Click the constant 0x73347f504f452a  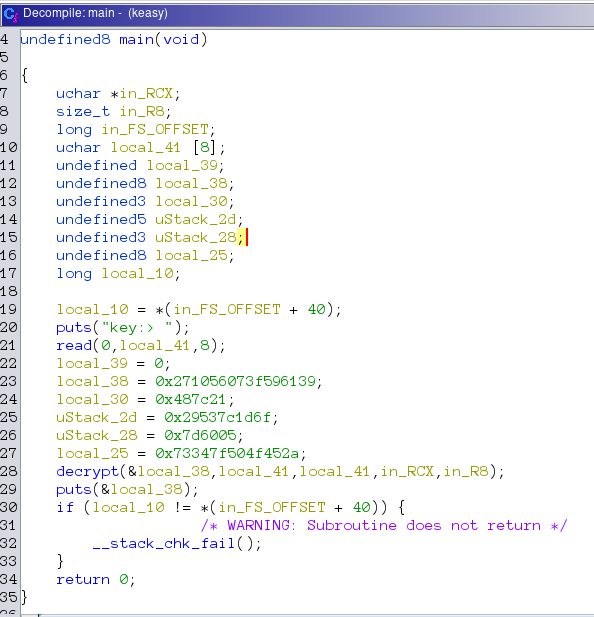[x=227, y=453]
